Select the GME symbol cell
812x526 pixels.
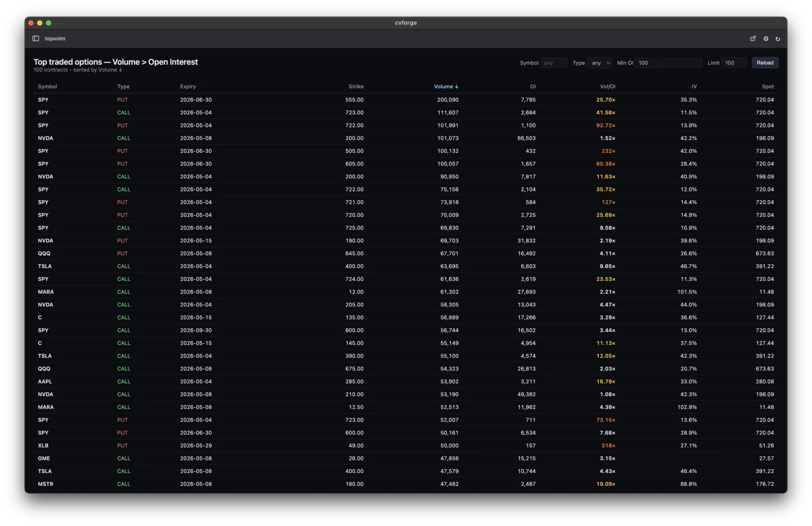[44, 458]
